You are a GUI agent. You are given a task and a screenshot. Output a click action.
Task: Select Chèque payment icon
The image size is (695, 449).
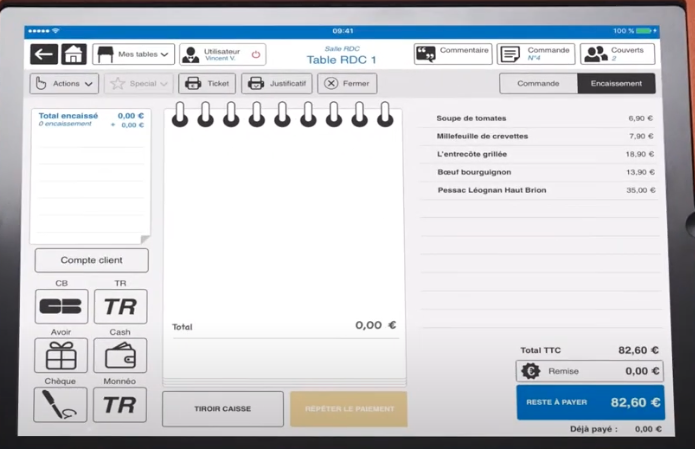[x=61, y=404]
